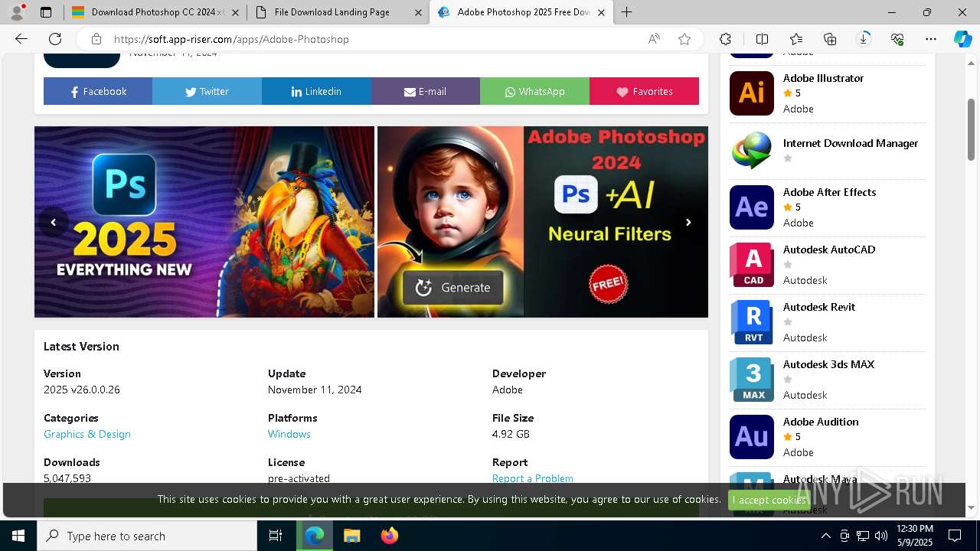The width and height of the screenshot is (980, 551).
Task: Open the Browser essentials heart icon
Action: 897,39
